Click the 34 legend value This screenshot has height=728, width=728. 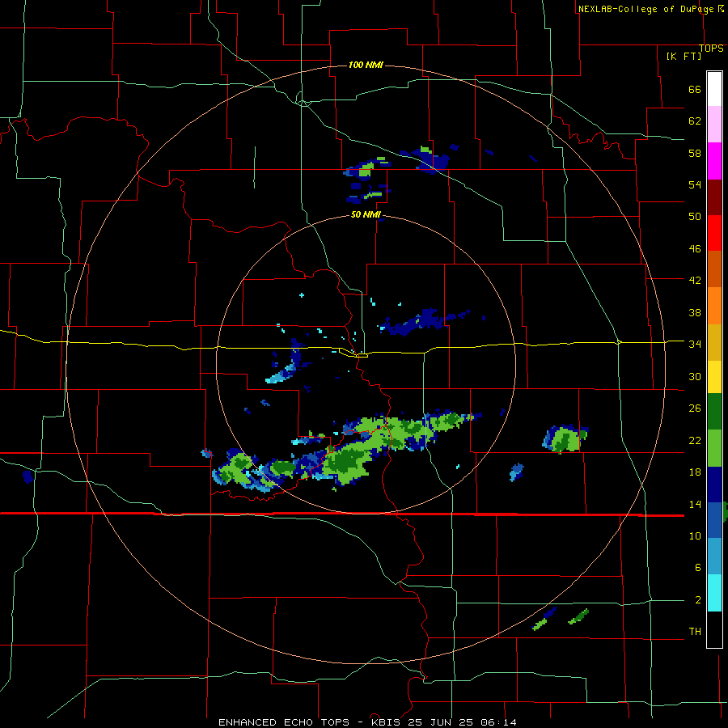click(695, 345)
